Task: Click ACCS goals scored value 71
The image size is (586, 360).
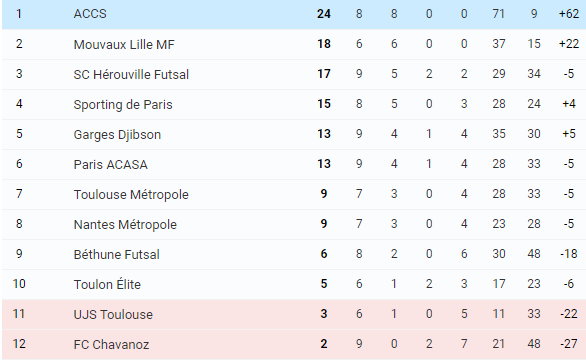Action: coord(499,14)
